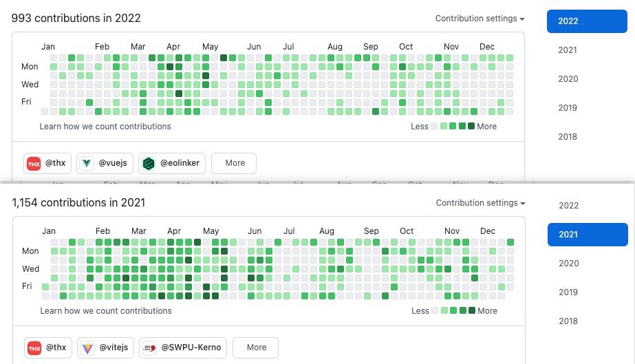Click More organizations button in 2022 panel
The height and width of the screenshot is (364, 635).
pos(234,163)
